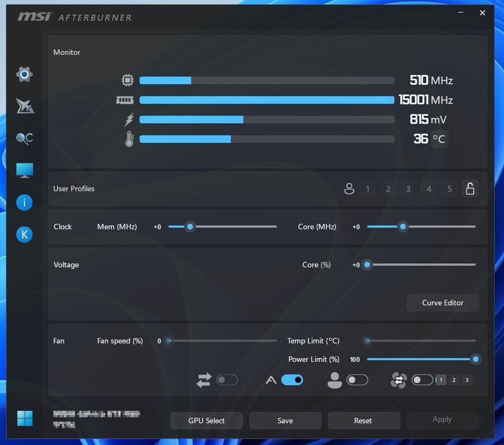Open Afterburner settings via the gear icon
The image size is (504, 445).
click(24, 74)
